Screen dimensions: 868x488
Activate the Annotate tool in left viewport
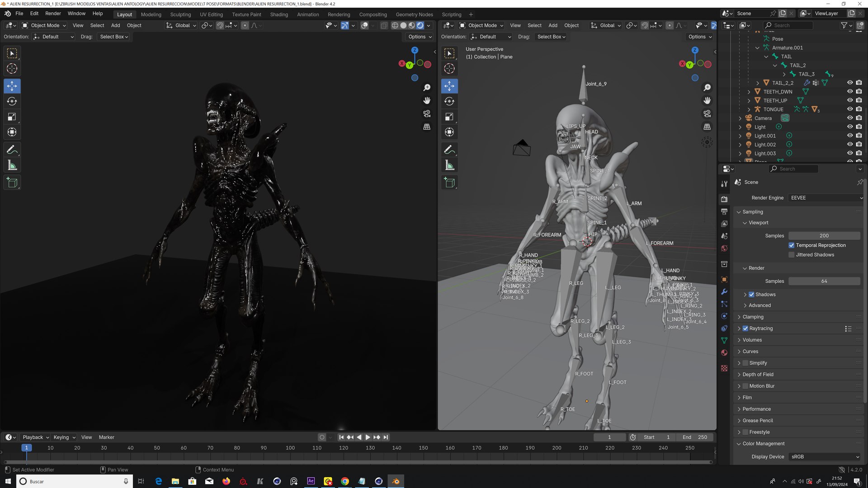pos(12,150)
